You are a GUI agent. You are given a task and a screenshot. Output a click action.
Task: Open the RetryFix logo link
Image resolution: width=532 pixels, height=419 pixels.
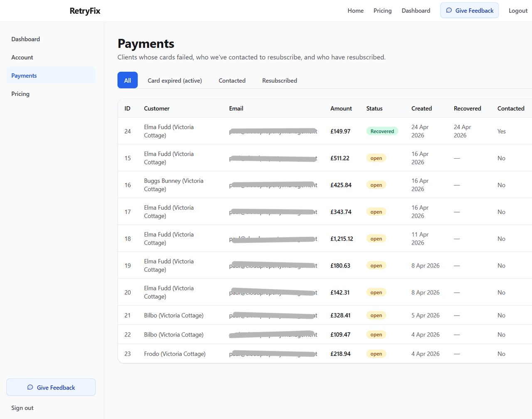click(85, 11)
